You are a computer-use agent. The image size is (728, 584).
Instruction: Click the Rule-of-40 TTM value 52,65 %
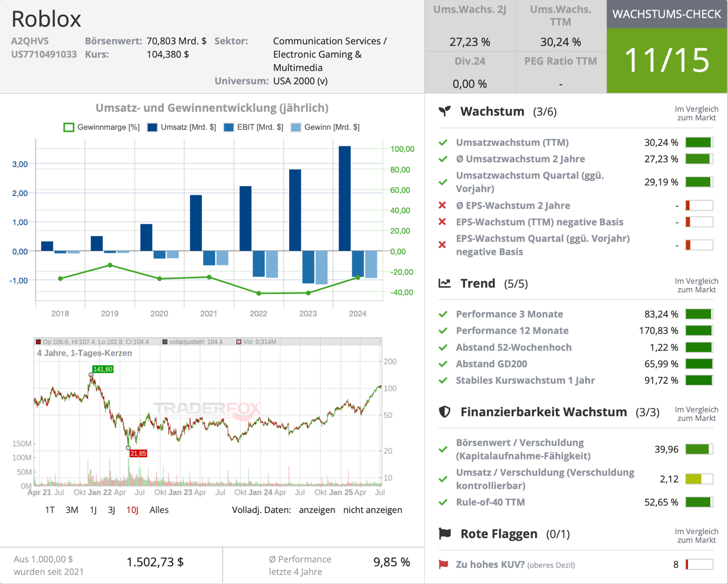point(661,502)
